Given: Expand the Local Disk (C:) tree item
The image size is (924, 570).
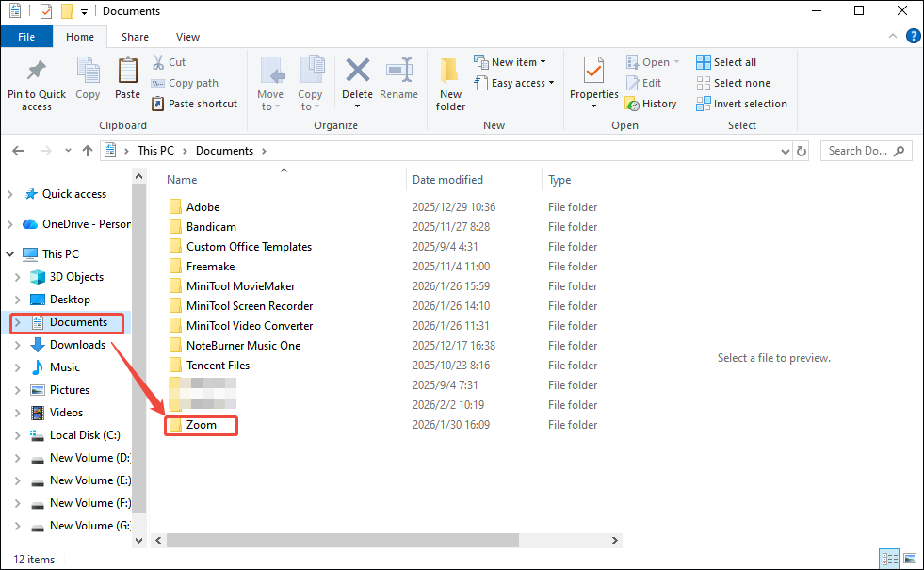Looking at the screenshot, I should 17,435.
